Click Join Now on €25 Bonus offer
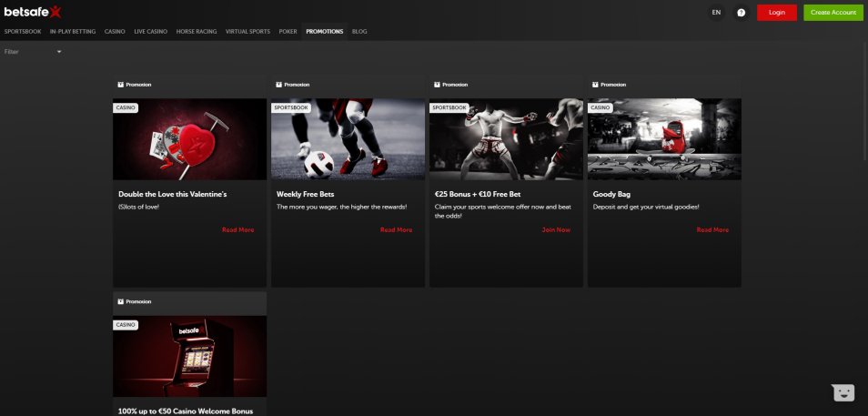Image resolution: width=868 pixels, height=416 pixels. 556,230
